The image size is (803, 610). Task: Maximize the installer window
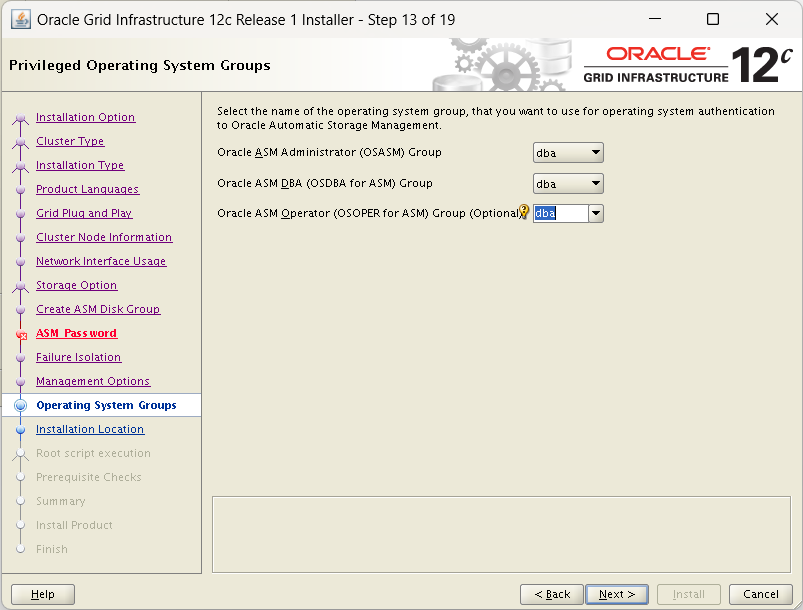pyautogui.click(x=713, y=19)
